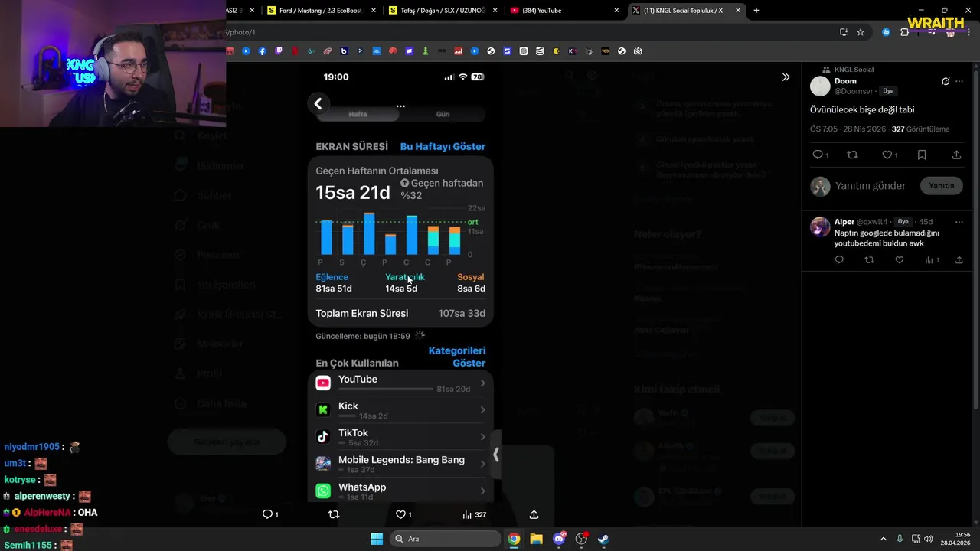Click the Sosyal category label

tap(471, 277)
